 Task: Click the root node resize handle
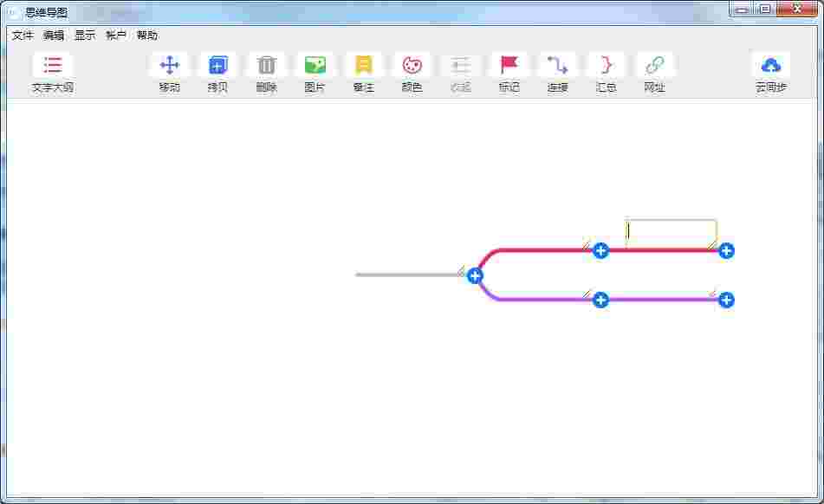point(461,271)
